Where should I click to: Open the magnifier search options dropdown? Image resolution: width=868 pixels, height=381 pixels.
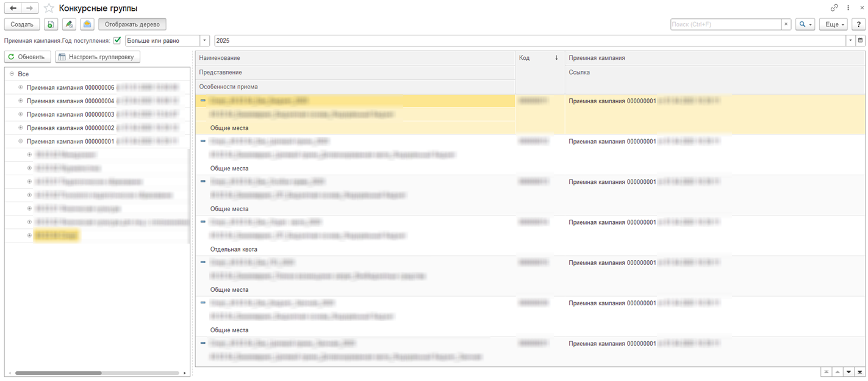pos(805,24)
